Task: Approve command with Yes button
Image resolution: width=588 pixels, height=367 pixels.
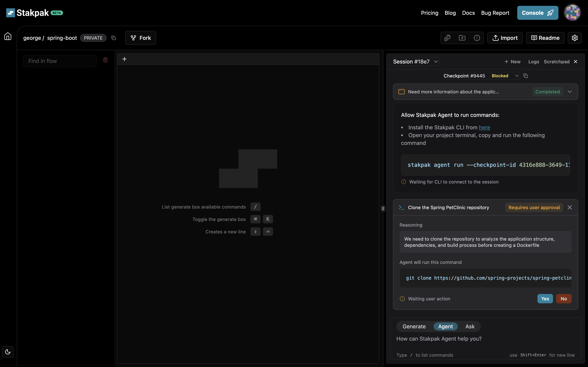Action: click(x=545, y=299)
